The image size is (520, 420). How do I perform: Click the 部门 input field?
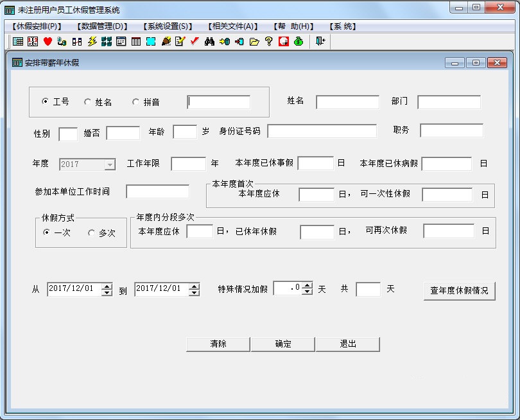pos(449,102)
